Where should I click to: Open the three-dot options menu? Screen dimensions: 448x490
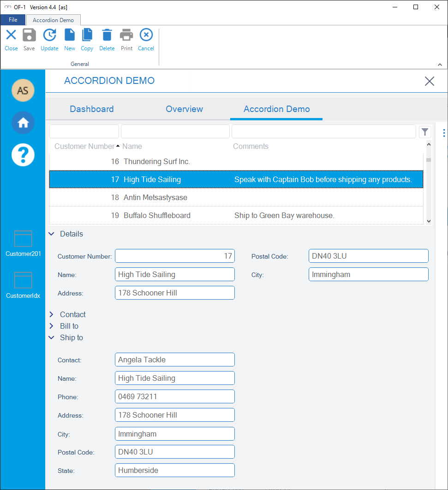pos(444,133)
